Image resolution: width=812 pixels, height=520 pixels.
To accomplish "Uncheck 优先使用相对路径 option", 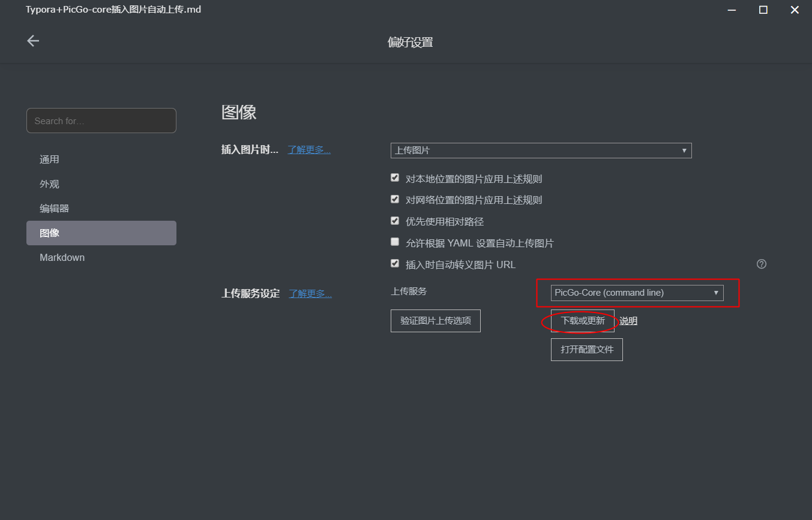I will (x=395, y=221).
